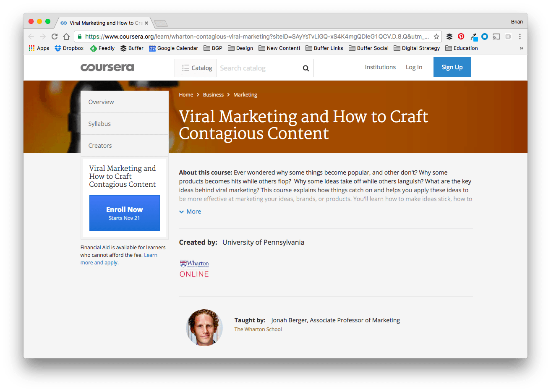
Task: Open the Chrome three-dot menu
Action: [520, 37]
